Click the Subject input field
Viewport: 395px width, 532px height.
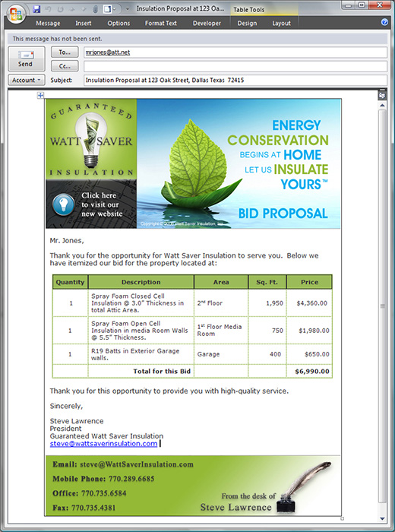pyautogui.click(x=235, y=80)
